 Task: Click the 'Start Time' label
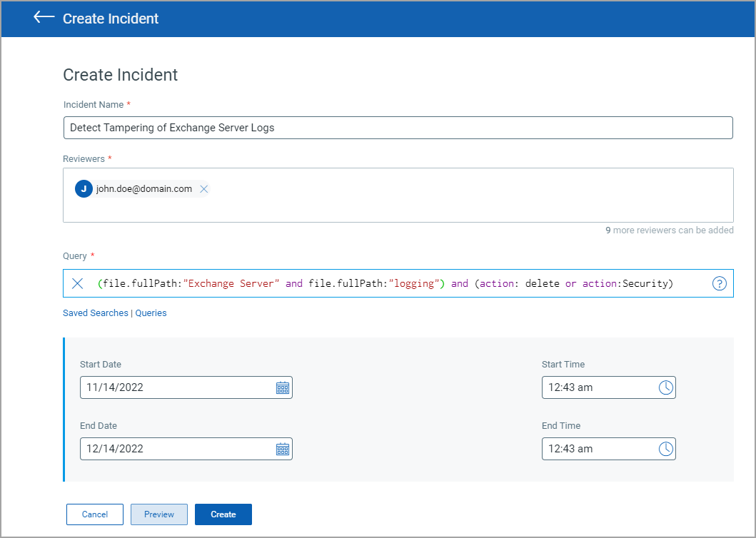[563, 365]
